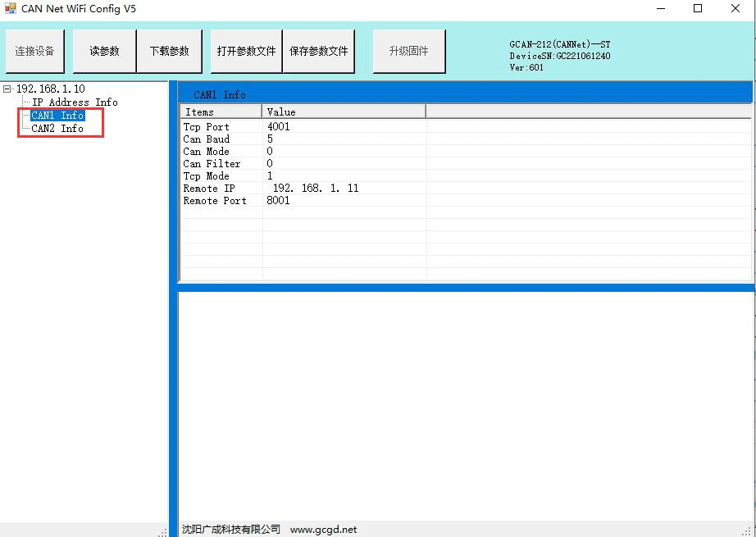Viewport: 756px width, 537px height.
Task: Select IP Address Info in tree
Action: pos(75,102)
